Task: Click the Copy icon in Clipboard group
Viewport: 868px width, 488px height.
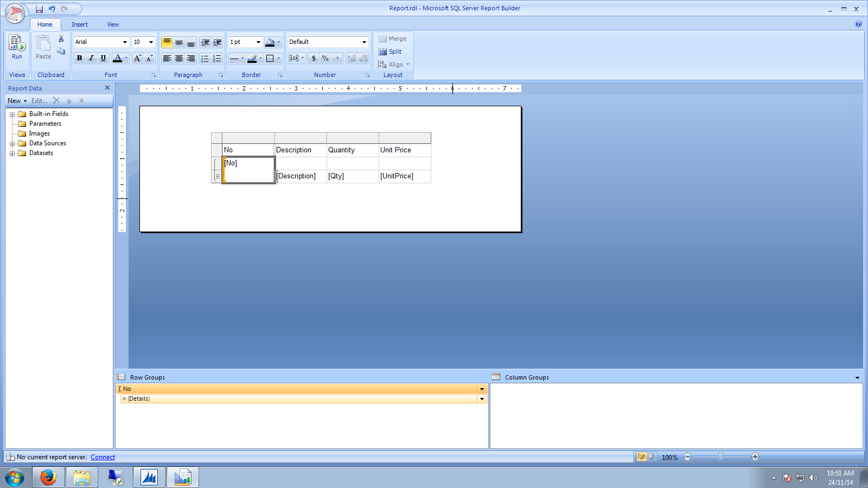Action: 61,50
